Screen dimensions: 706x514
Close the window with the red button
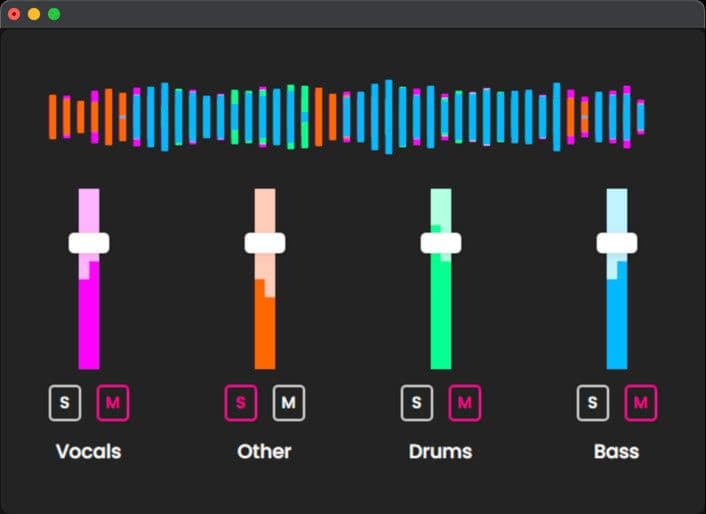(x=14, y=14)
